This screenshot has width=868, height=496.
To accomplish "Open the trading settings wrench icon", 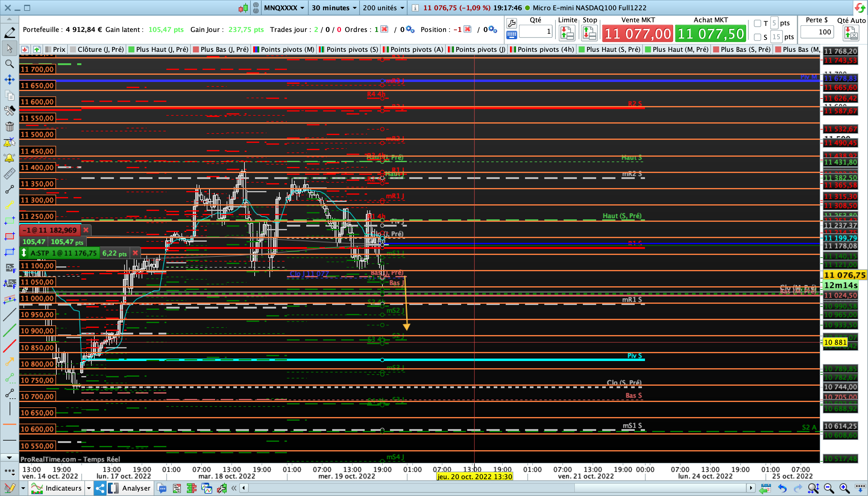I will [x=511, y=23].
